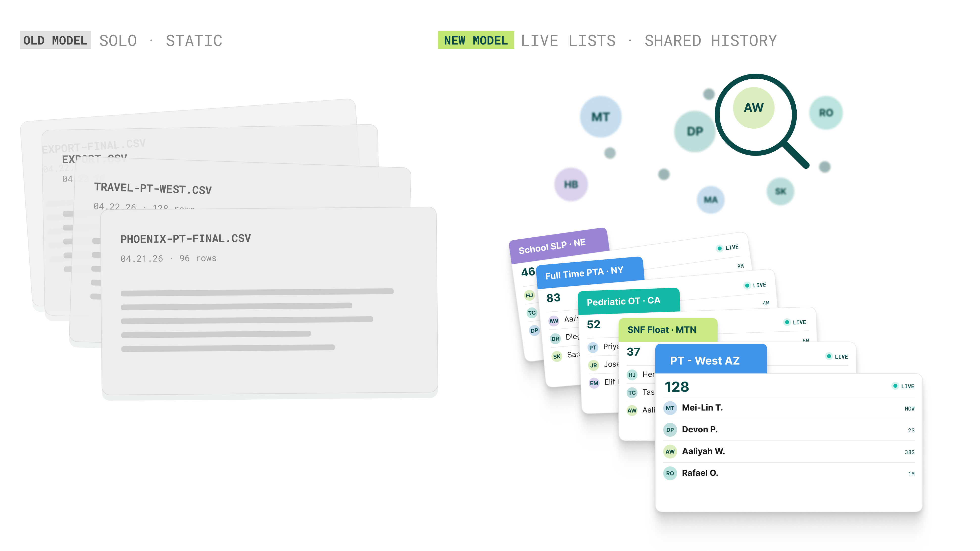Image resolution: width=980 pixels, height=551 pixels.
Task: Open the Pedriatic OT · CA list tab
Action: pos(629,301)
